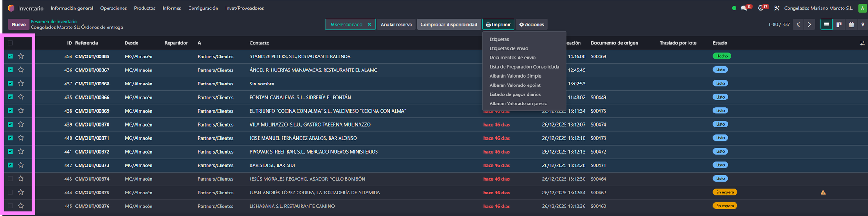Switch to map view

coord(863,24)
